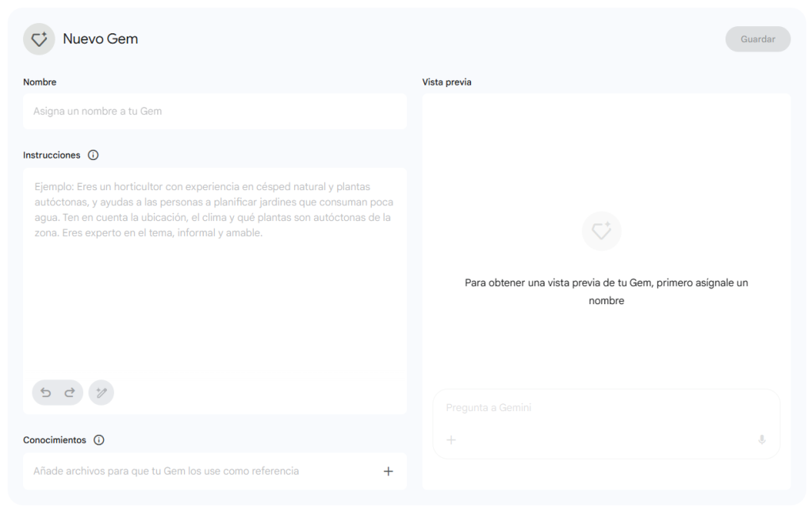Click the Gem avatar icon beside Nuevo Gem
Screen dimensions: 812x511
click(39, 39)
